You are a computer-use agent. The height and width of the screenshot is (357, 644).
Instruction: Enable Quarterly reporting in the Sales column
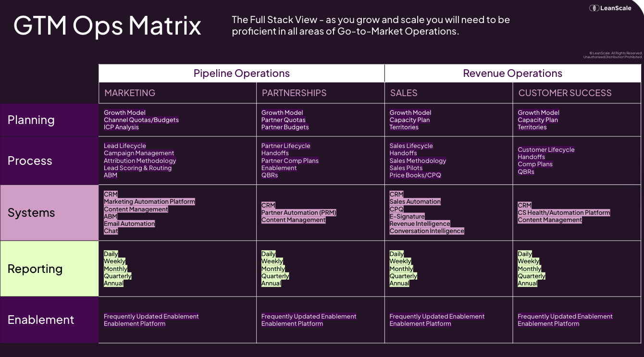(x=403, y=276)
